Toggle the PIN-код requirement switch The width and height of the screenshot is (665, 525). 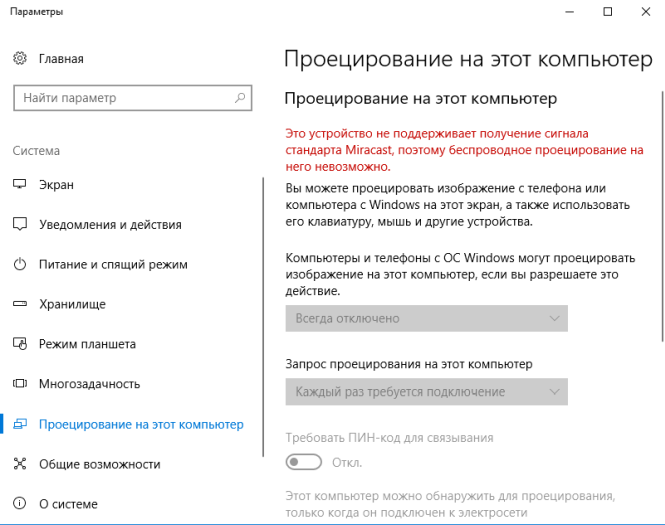coord(304,462)
